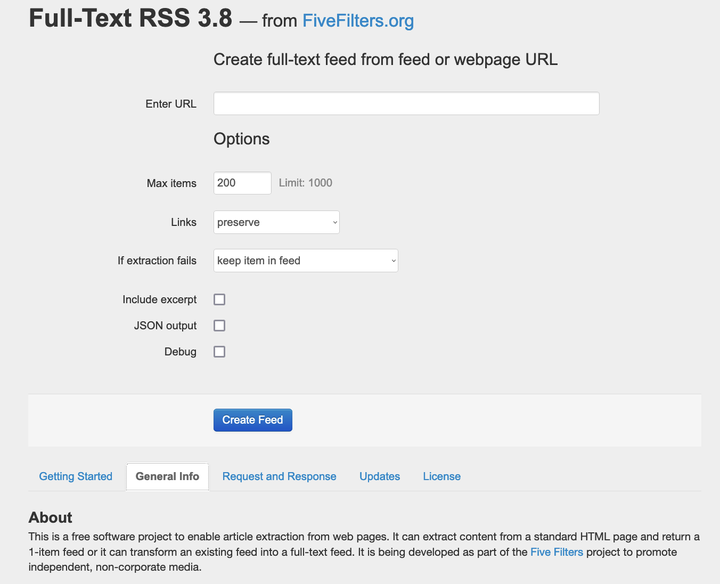Enable the Include excerpt checkbox
The image size is (720, 584).
[x=220, y=299]
